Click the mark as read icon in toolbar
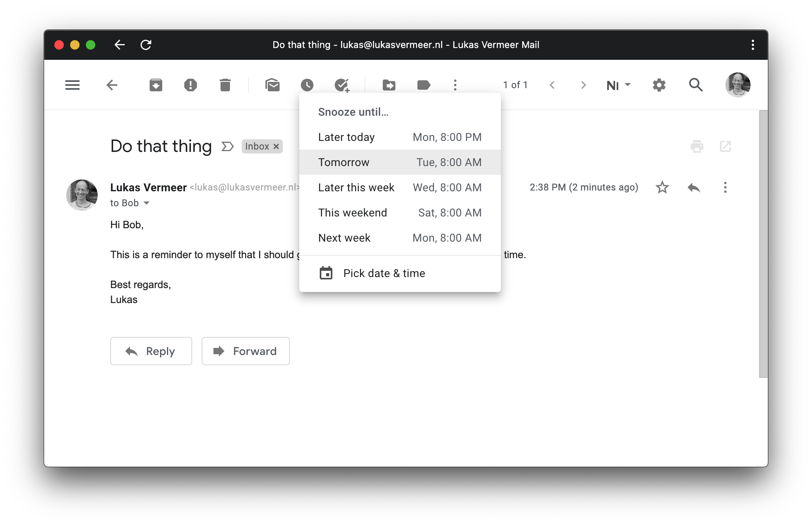The width and height of the screenshot is (812, 525). [272, 85]
